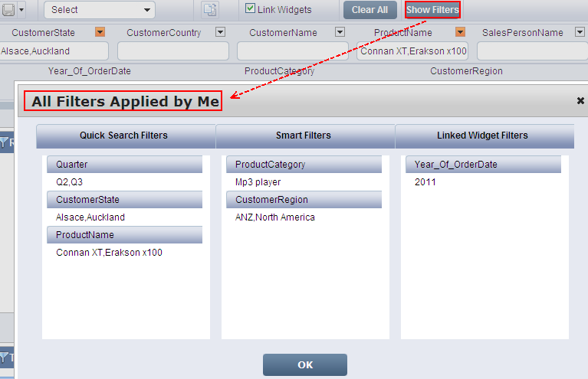Toggle the Link Widgets checkbox
The image size is (588, 379).
[x=250, y=9]
